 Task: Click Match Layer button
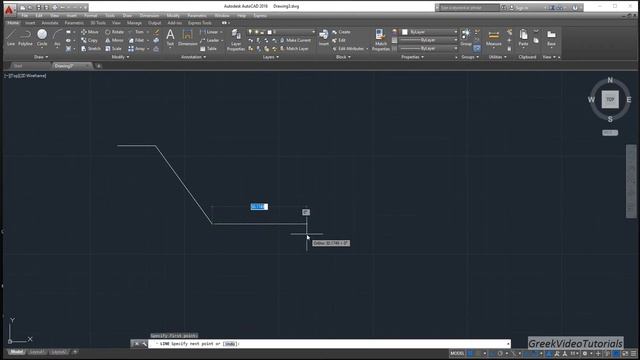pos(294,49)
